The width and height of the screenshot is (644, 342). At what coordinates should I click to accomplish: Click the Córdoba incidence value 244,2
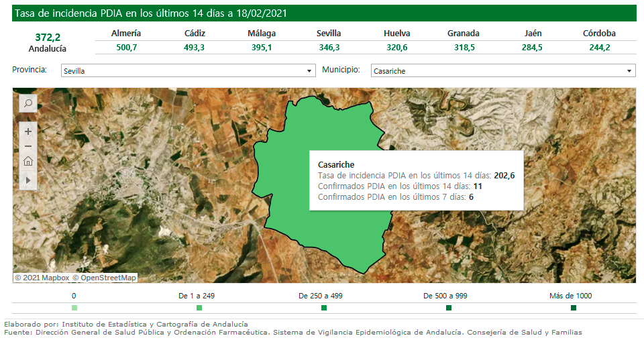[x=600, y=48]
